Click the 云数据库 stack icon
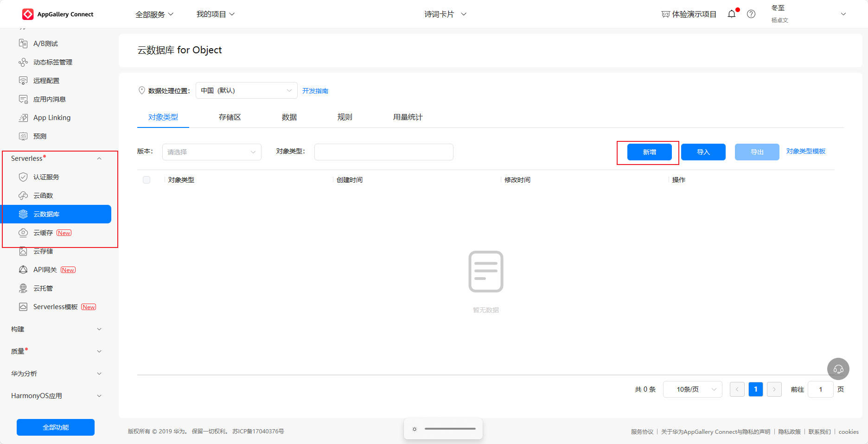 point(23,214)
